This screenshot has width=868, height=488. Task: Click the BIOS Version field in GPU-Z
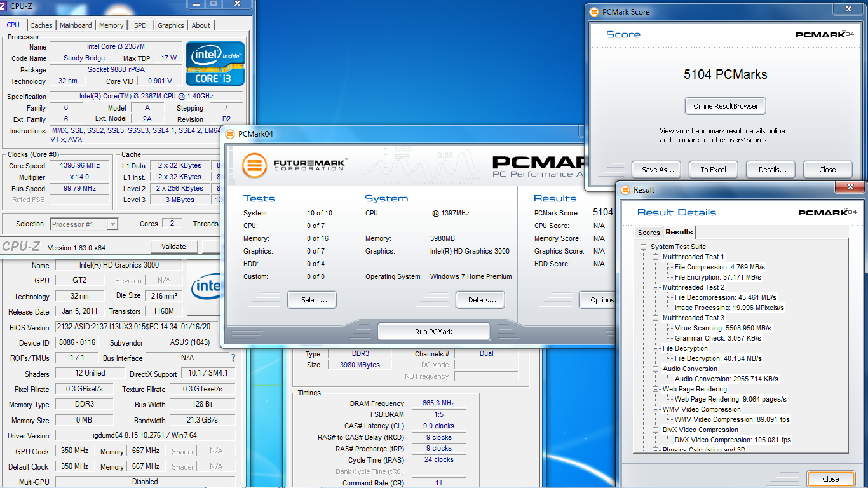tap(137, 327)
